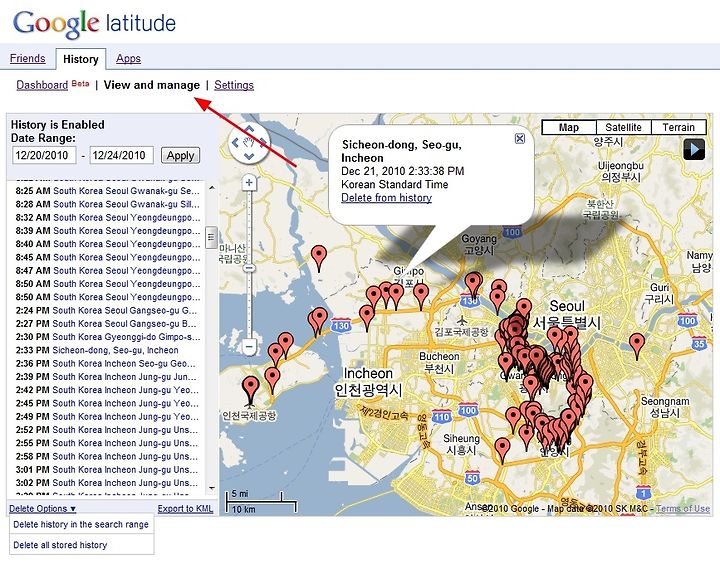Select the History tab
Viewport: 720px width, 564px height.
pyautogui.click(x=81, y=59)
